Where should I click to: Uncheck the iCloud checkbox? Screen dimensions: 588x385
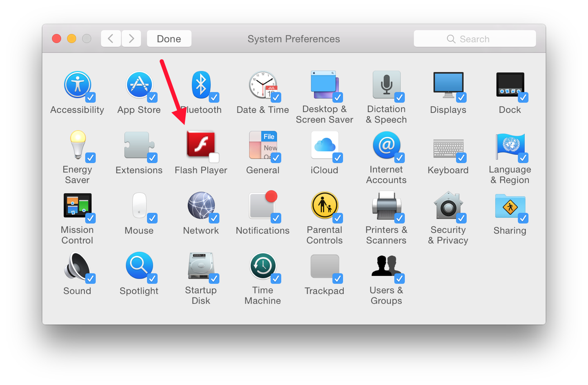[338, 157]
